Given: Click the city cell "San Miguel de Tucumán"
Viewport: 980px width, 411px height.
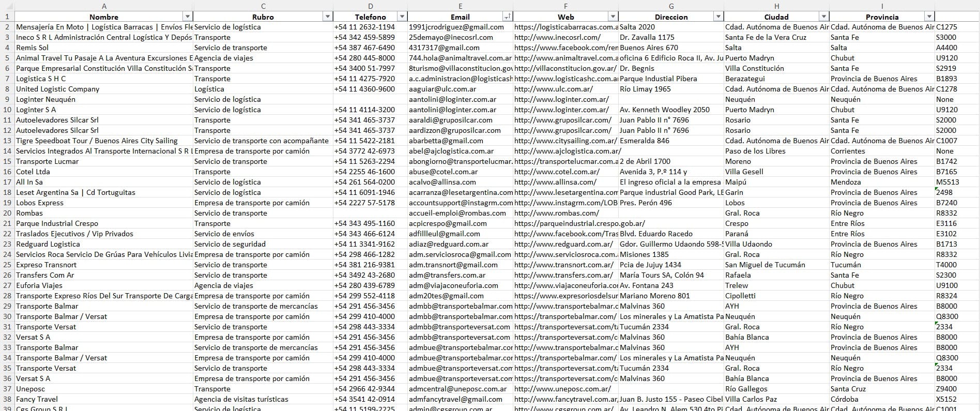Looking at the screenshot, I should point(776,265).
